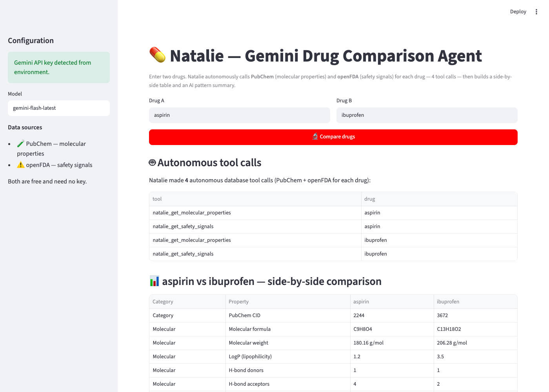Click the 'ibuprofen' column header in comparison table
The height and width of the screenshot is (392, 549).
coord(475,302)
